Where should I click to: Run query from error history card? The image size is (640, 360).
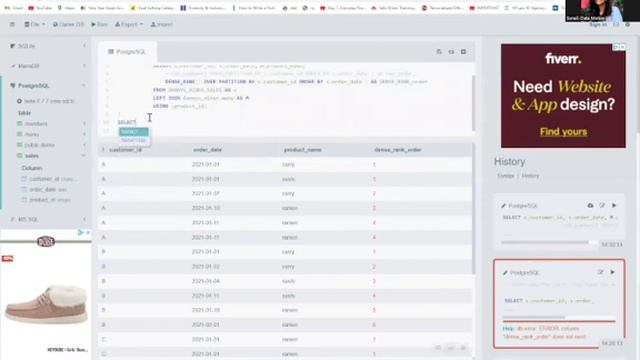click(x=612, y=272)
